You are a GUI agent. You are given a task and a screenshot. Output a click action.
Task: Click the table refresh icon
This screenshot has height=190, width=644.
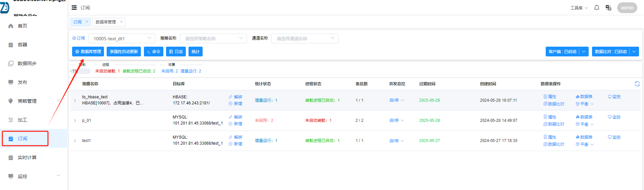[x=637, y=84]
